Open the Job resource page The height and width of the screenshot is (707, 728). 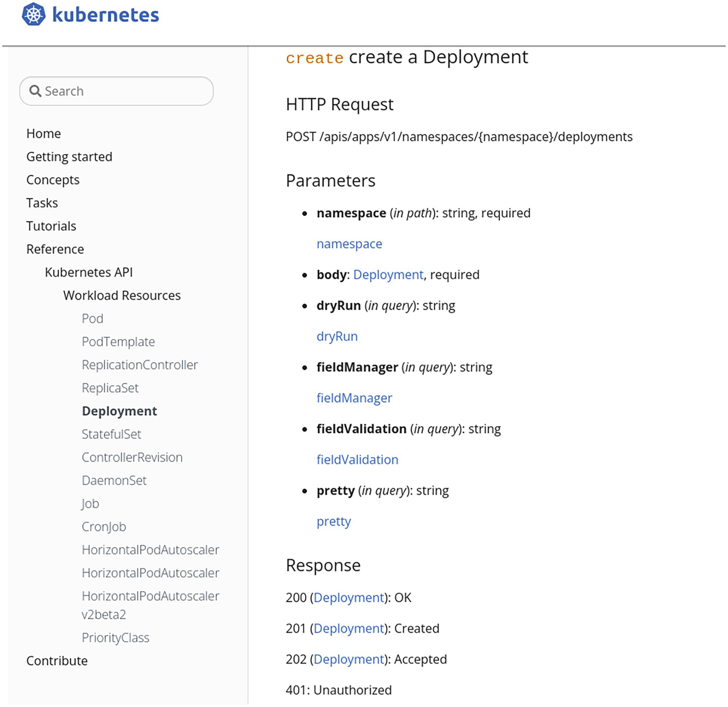tap(90, 504)
